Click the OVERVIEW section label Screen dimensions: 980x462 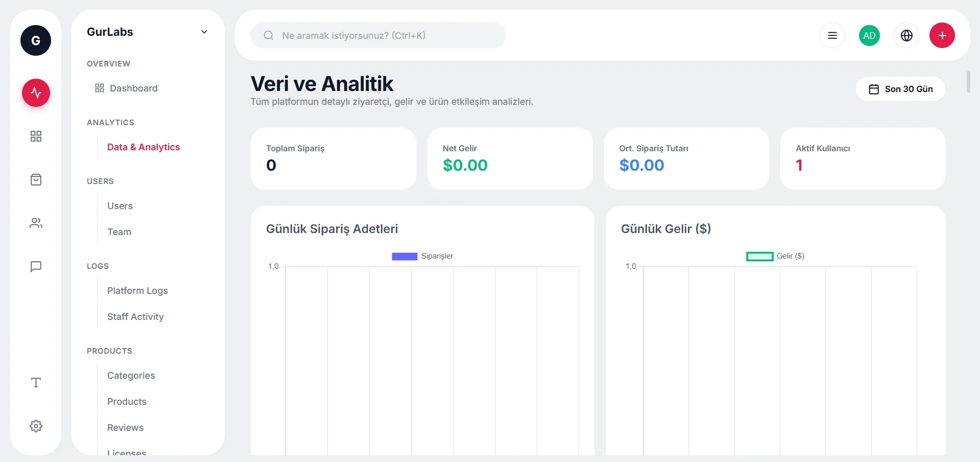[108, 63]
